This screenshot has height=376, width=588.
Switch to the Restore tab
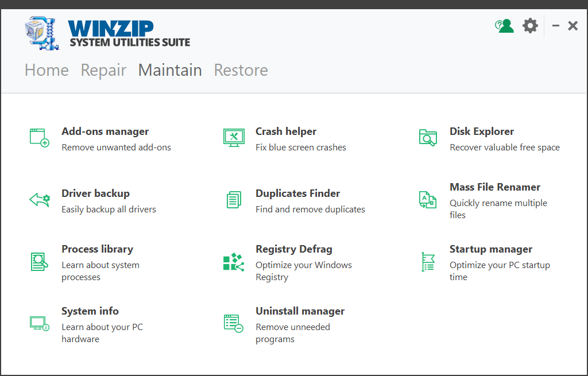[241, 70]
